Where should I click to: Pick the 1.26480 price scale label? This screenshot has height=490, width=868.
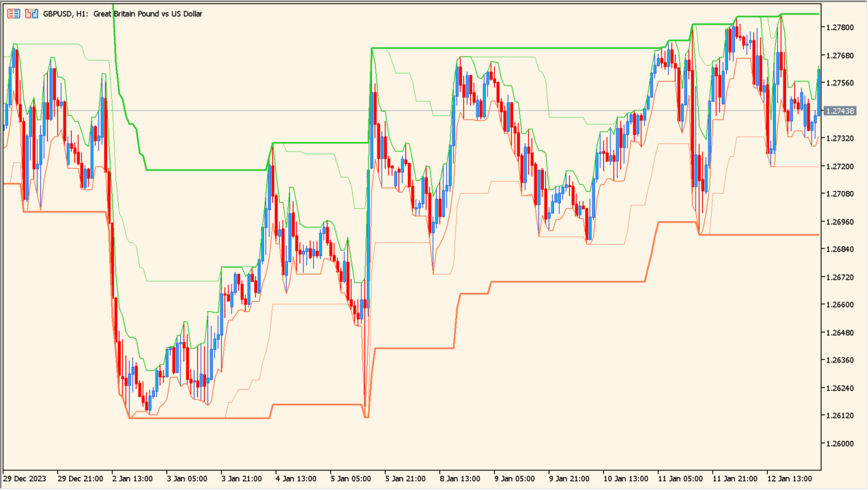point(840,332)
